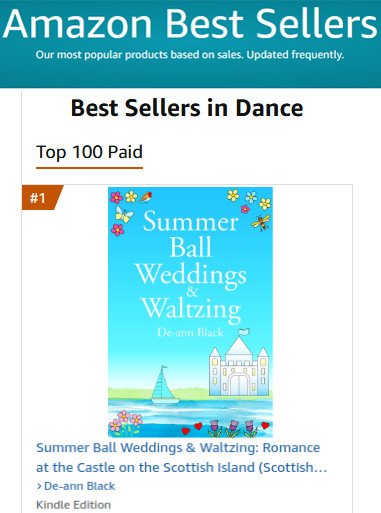This screenshot has height=513, width=381.
Task: Visit De-ann Black author link below title
Action: click(x=79, y=486)
